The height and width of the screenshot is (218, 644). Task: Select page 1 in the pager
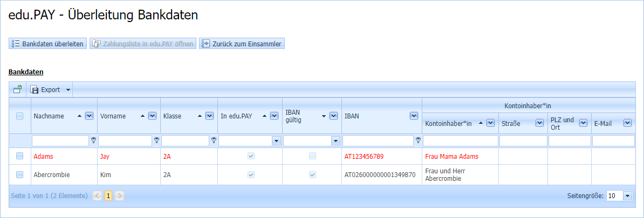108,196
